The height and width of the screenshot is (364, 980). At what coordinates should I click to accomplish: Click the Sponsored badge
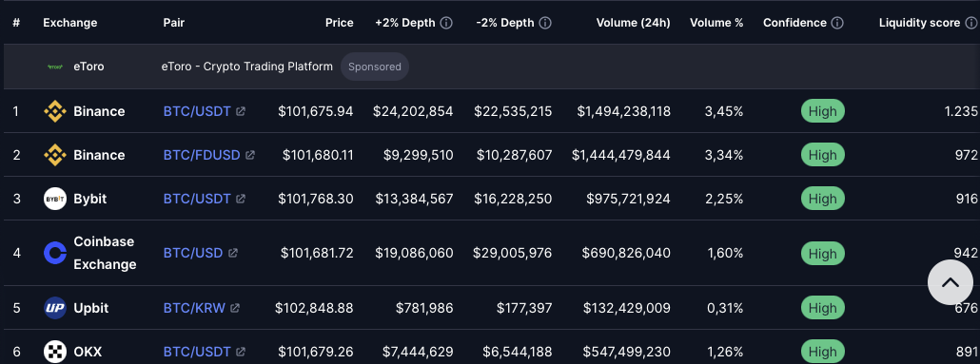click(375, 67)
